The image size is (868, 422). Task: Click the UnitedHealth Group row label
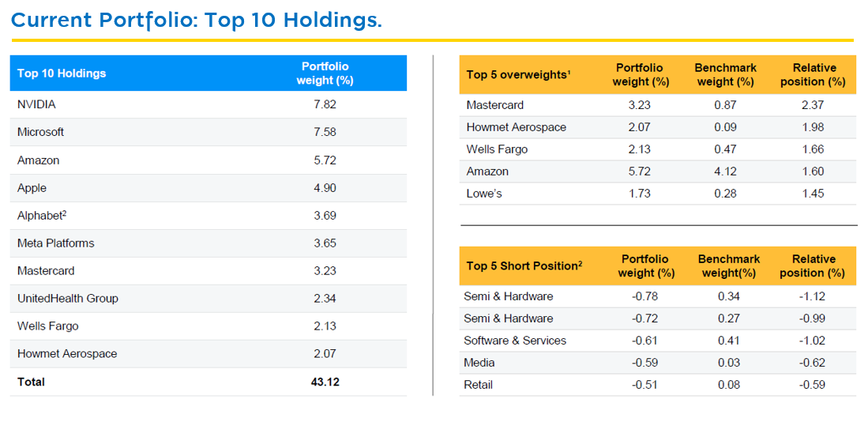pos(67,299)
